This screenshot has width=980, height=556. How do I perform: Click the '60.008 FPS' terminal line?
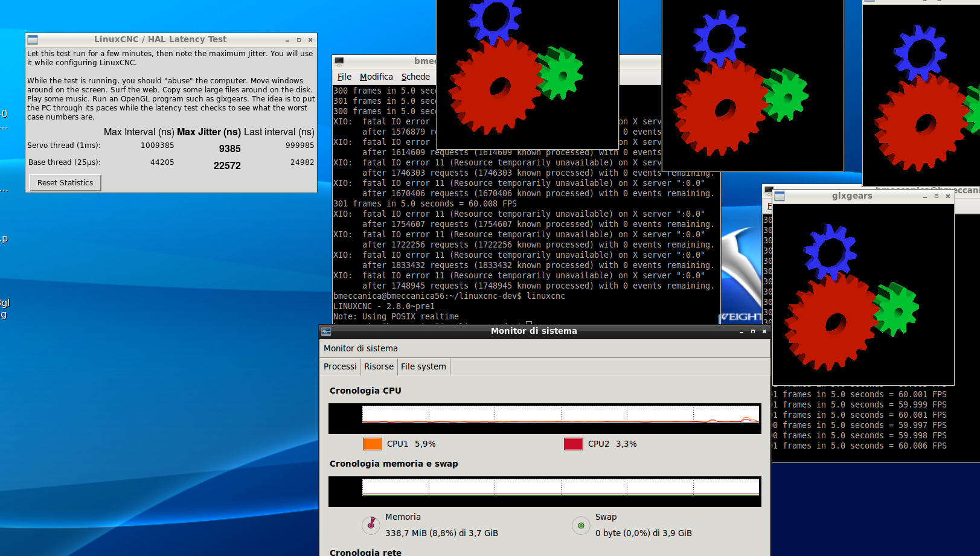(425, 204)
